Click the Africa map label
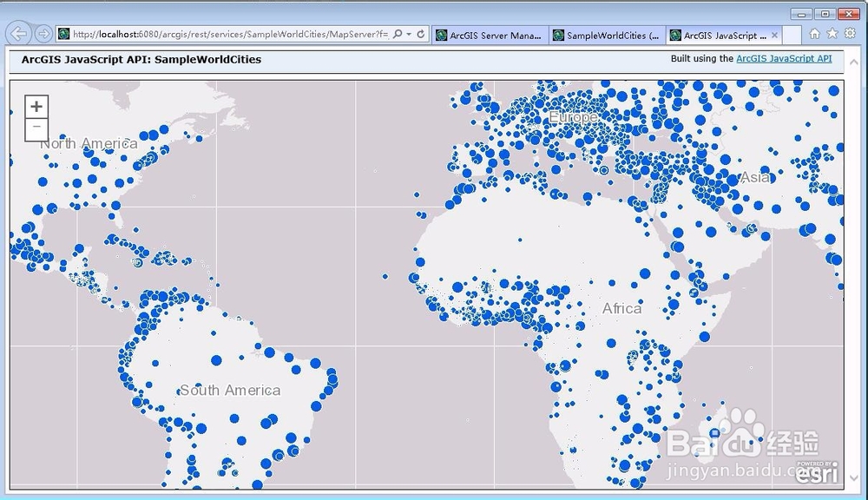 tap(622, 308)
